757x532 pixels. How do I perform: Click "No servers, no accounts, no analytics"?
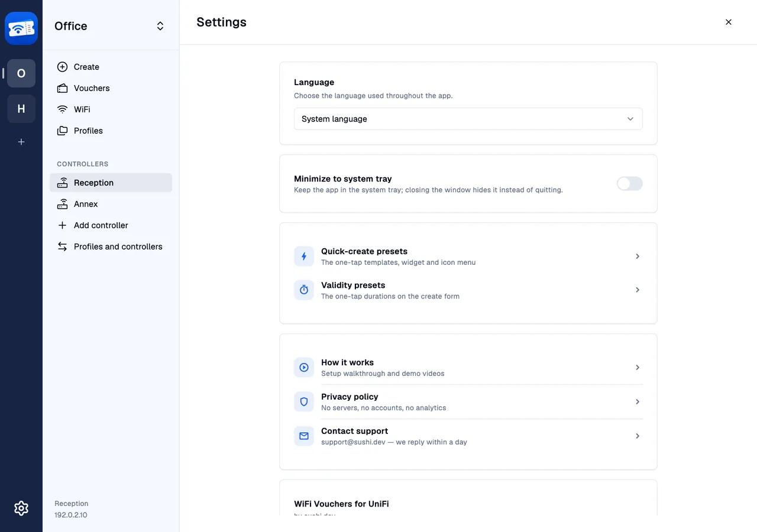384,408
